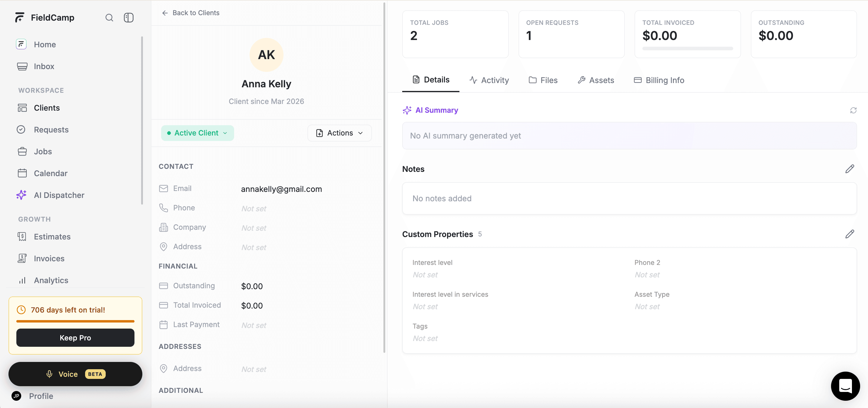Start Voice mode from the beta button
The image size is (868, 408).
click(x=75, y=374)
